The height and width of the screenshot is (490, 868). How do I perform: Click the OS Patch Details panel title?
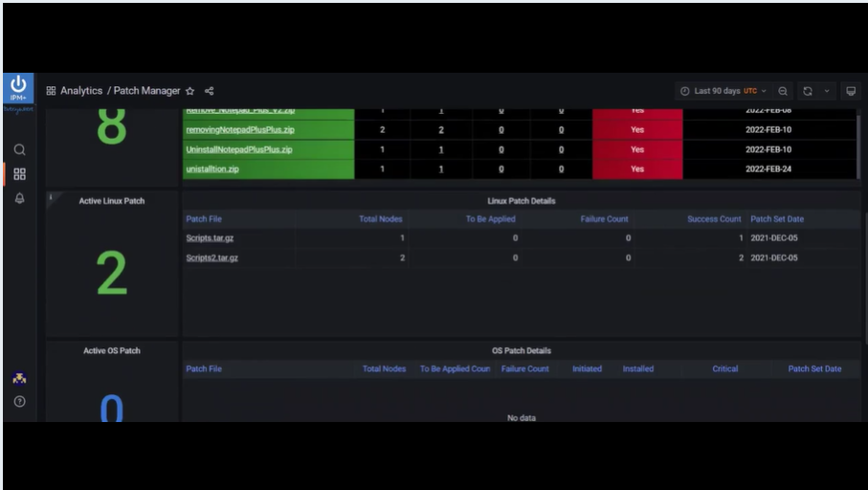522,350
